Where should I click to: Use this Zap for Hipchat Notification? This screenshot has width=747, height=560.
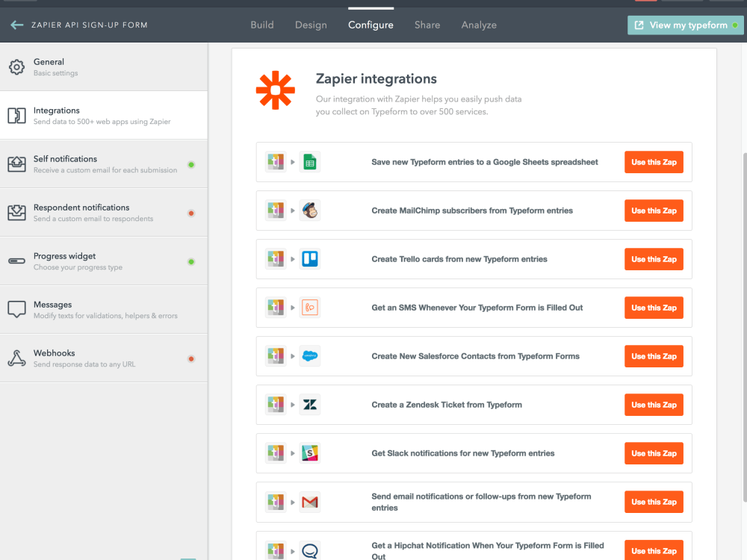click(654, 550)
